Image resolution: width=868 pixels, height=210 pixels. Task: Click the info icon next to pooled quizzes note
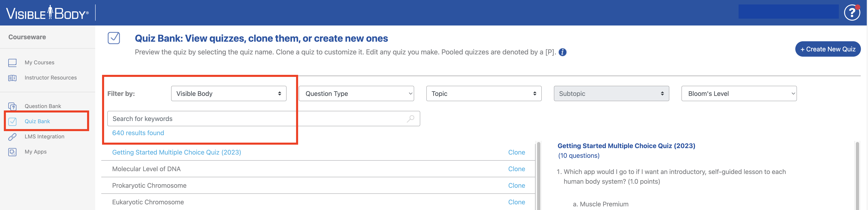point(562,52)
